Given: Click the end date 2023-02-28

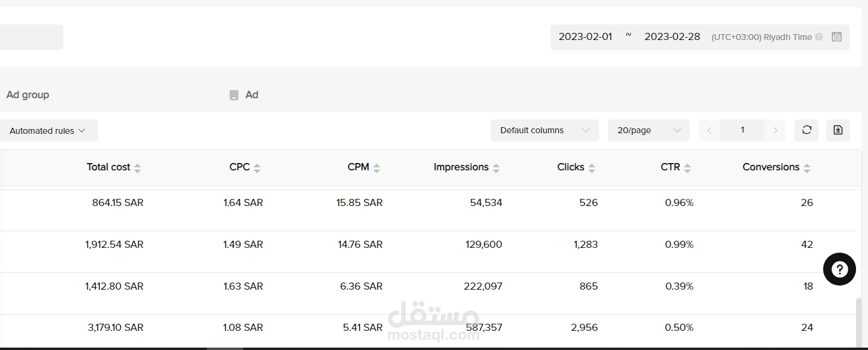Looking at the screenshot, I should click(x=672, y=37).
